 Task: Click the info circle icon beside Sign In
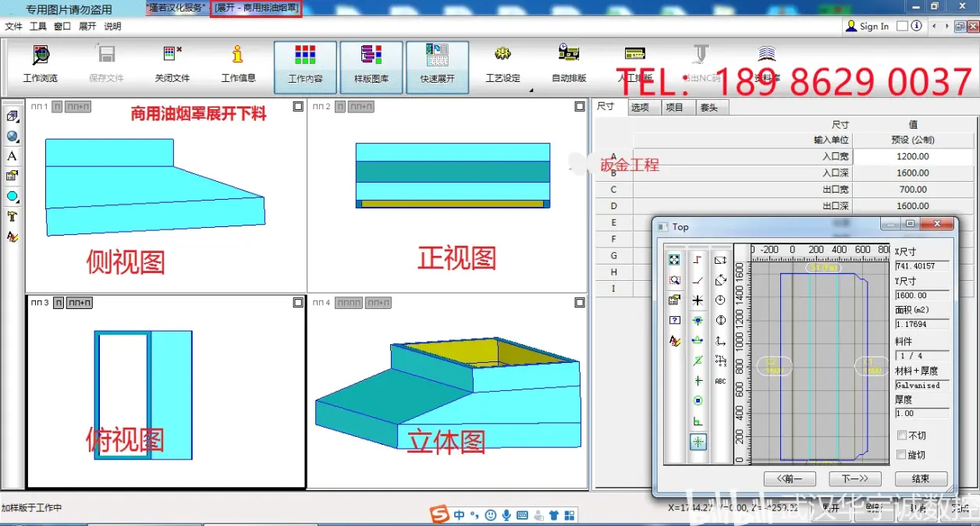click(916, 26)
